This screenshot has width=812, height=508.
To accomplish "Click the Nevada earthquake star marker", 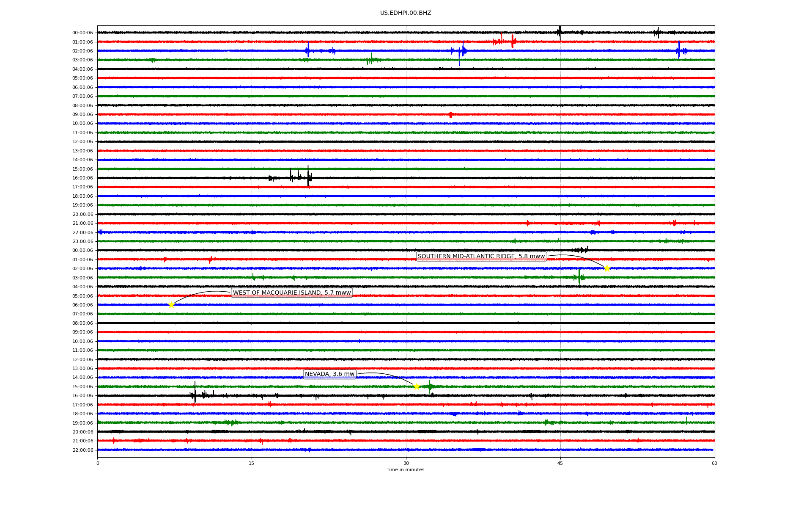I will click(417, 387).
